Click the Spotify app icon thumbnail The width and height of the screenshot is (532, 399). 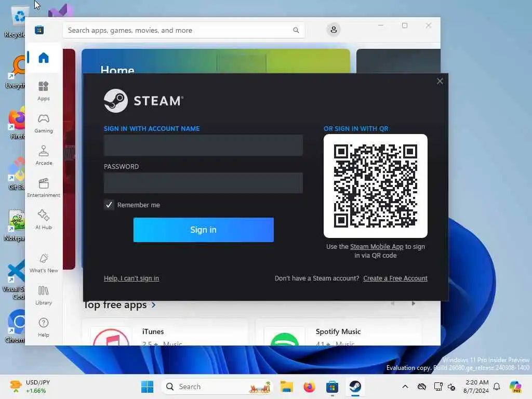tap(285, 337)
